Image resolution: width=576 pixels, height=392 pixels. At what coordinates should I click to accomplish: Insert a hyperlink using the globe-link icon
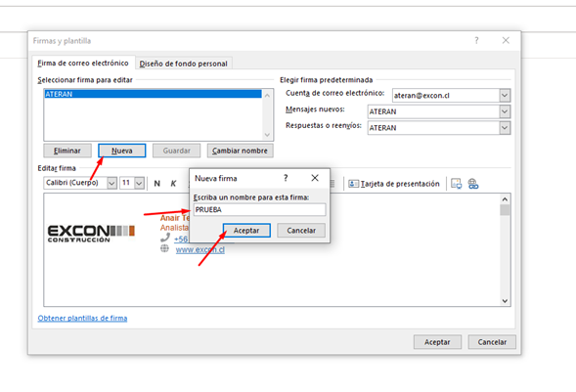[x=473, y=184]
